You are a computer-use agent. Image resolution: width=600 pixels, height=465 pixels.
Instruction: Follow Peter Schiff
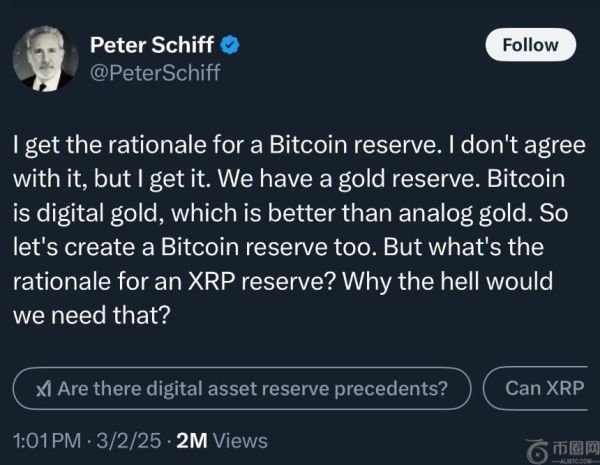tap(529, 44)
